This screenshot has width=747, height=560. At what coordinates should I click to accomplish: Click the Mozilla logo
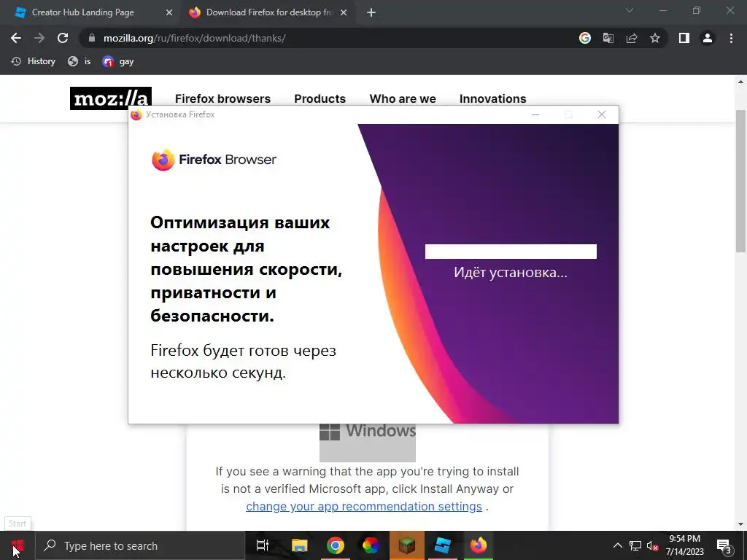(111, 98)
